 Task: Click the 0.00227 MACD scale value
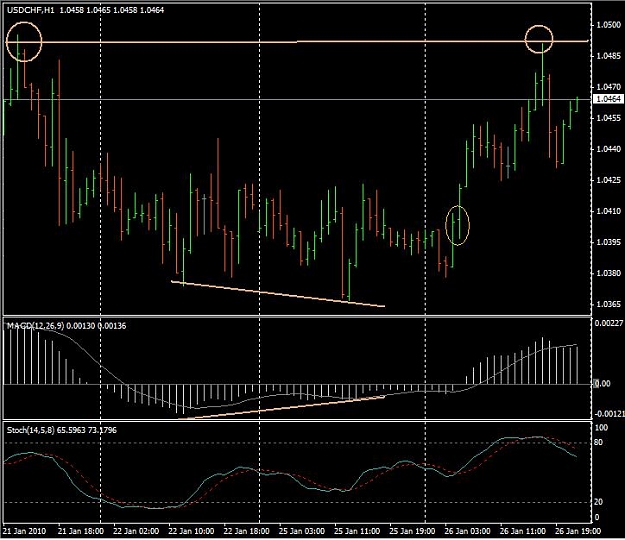click(609, 323)
